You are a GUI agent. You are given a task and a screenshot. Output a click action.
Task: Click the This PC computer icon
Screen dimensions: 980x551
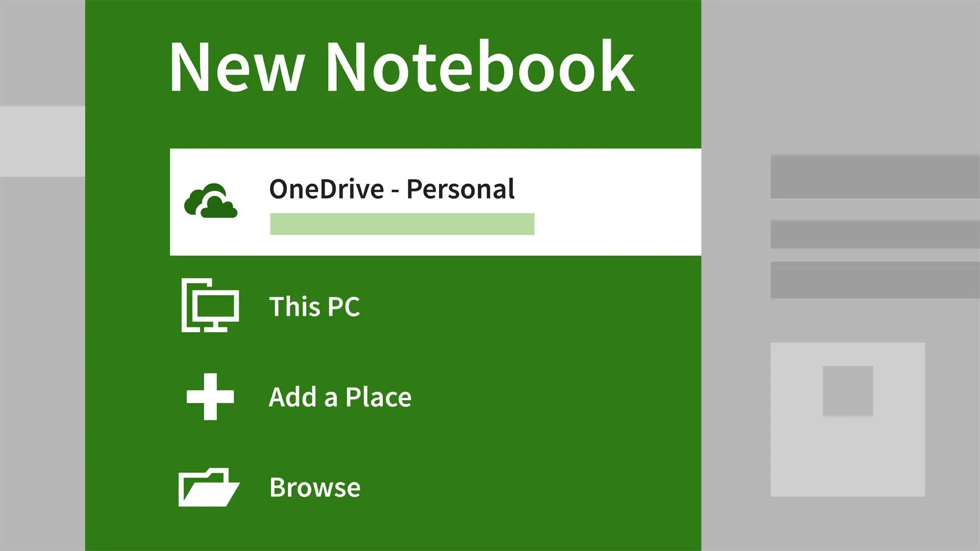[x=210, y=305]
